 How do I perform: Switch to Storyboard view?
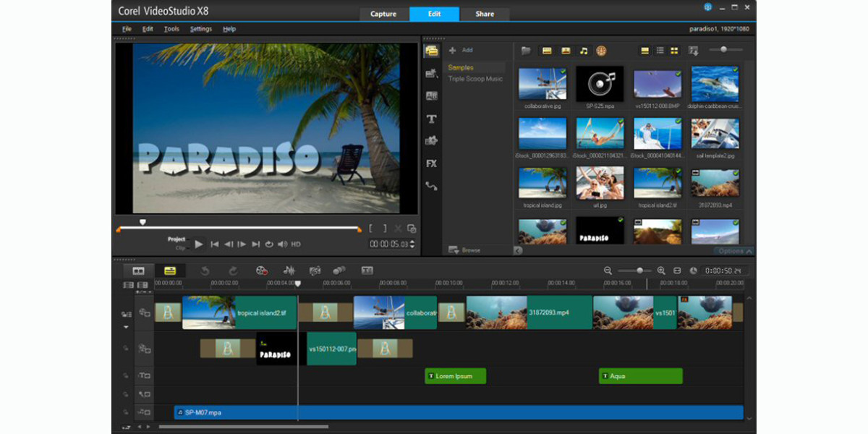click(x=137, y=270)
